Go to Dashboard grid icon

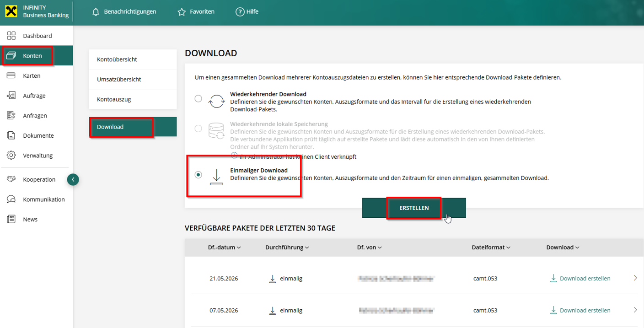point(11,36)
